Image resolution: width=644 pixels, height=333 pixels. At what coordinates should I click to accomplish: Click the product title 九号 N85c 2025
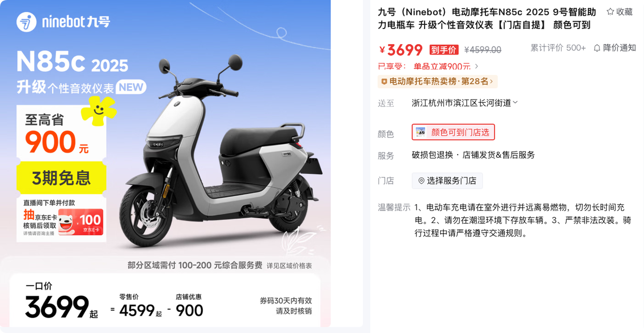point(487,18)
